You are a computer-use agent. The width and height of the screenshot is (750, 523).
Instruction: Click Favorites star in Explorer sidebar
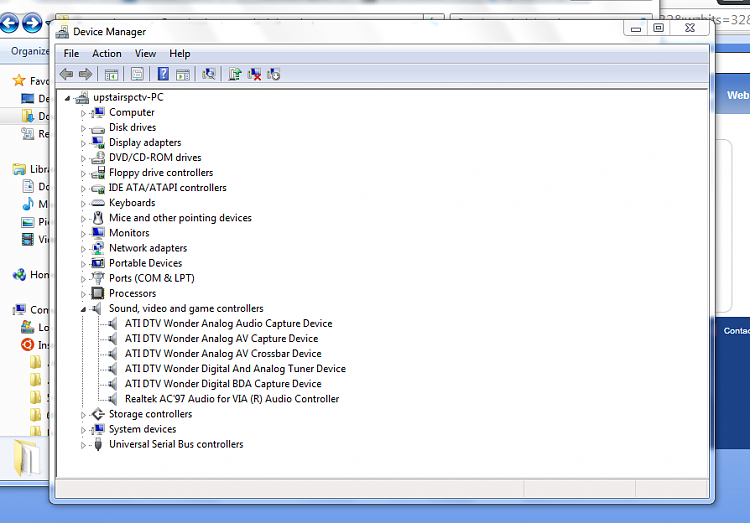(x=19, y=80)
